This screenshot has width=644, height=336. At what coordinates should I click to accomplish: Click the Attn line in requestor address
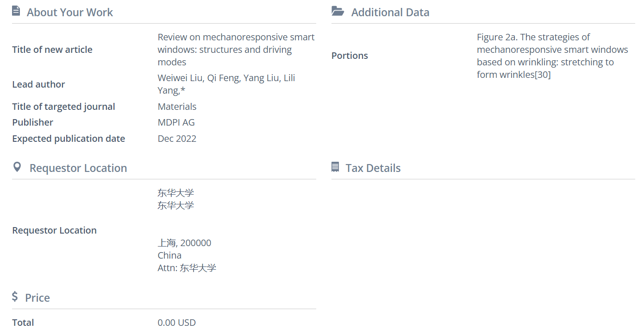coord(187,268)
